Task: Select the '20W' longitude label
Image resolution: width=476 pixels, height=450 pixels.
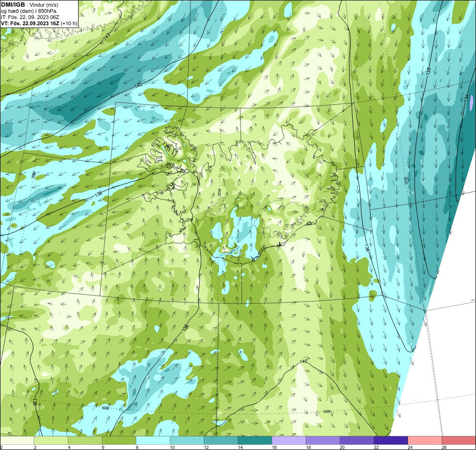Action: point(219,193)
